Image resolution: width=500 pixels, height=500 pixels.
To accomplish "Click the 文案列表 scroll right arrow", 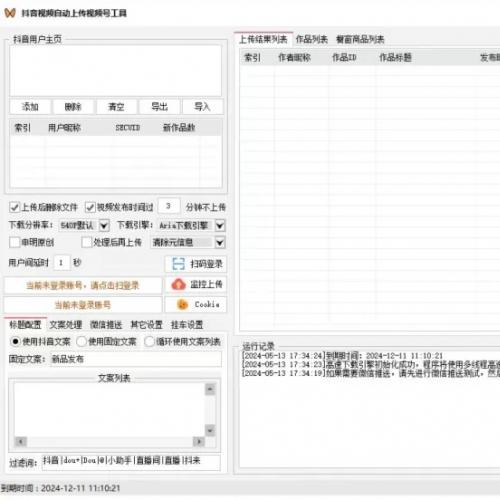I will [199, 442].
